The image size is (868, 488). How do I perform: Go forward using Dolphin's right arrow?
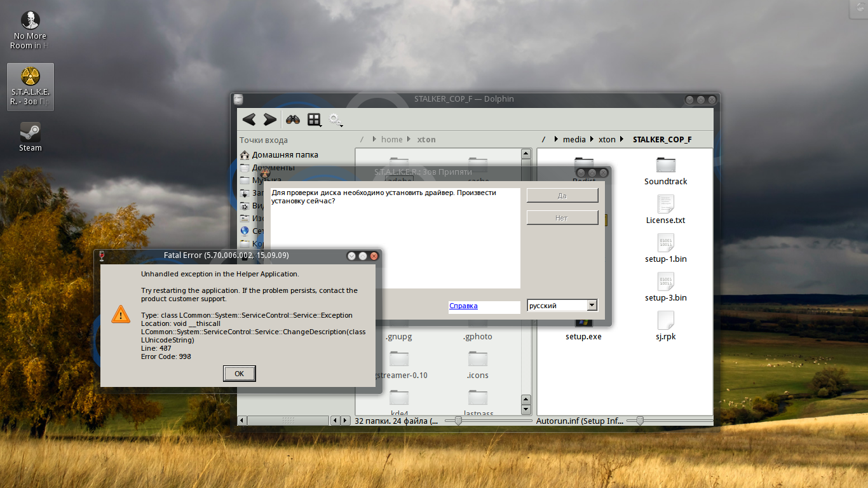click(270, 119)
